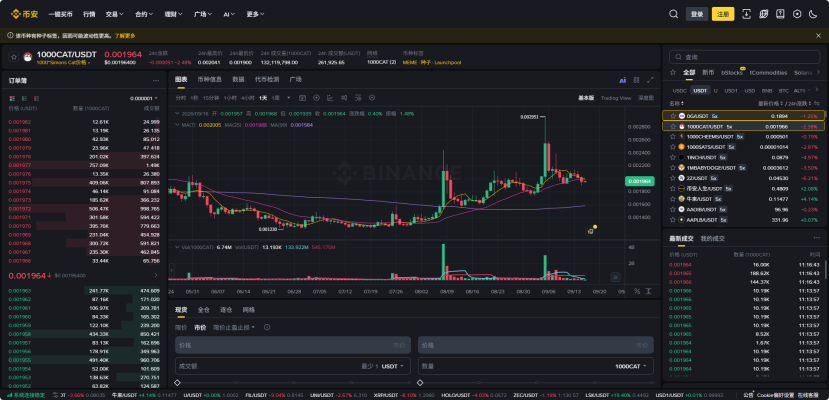Open the more time intervals dropdown arrow
The height and width of the screenshot is (400, 829).
pos(289,98)
